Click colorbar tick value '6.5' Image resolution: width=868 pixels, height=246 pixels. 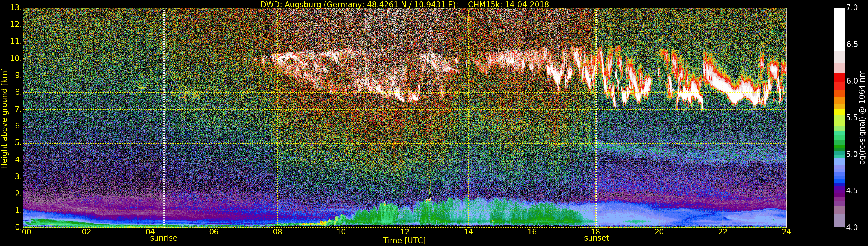coord(852,44)
